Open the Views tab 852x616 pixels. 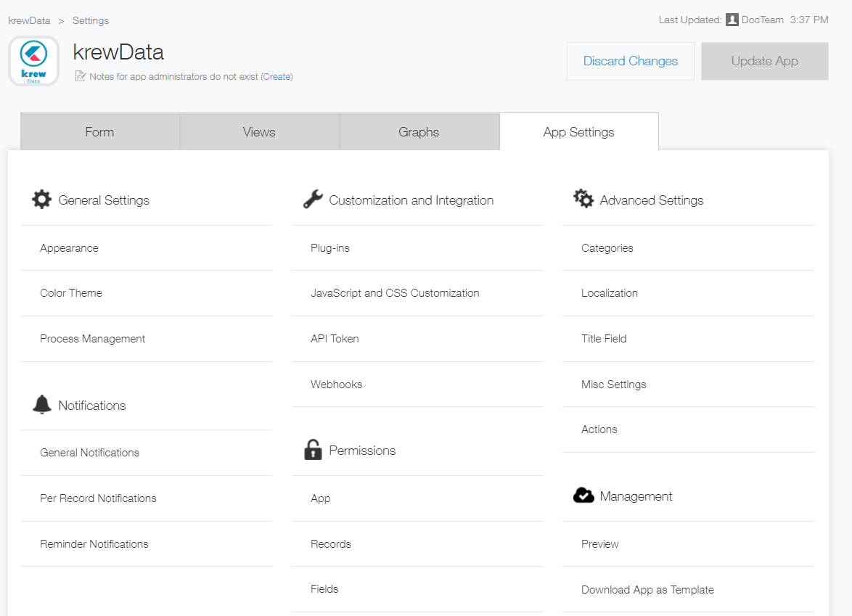point(259,132)
